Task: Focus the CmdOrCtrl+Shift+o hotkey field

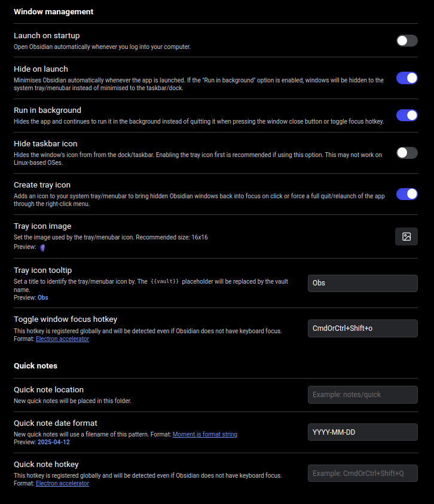Action: coord(363,328)
